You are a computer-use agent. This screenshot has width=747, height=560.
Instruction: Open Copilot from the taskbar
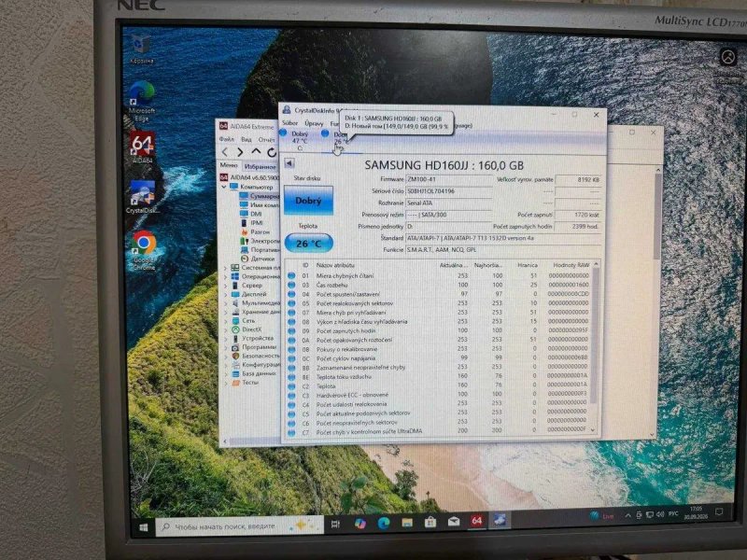[360, 524]
